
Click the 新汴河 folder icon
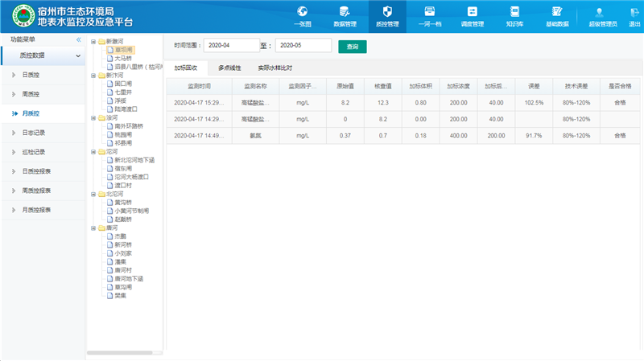[101, 76]
